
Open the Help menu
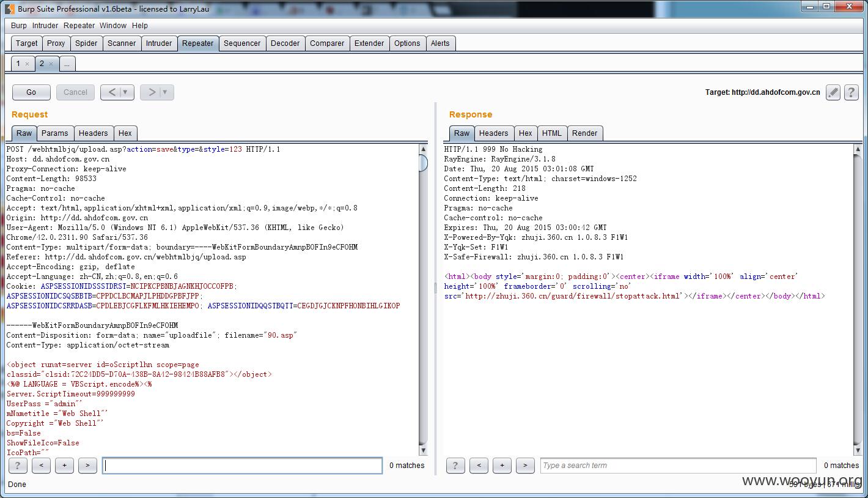point(140,26)
